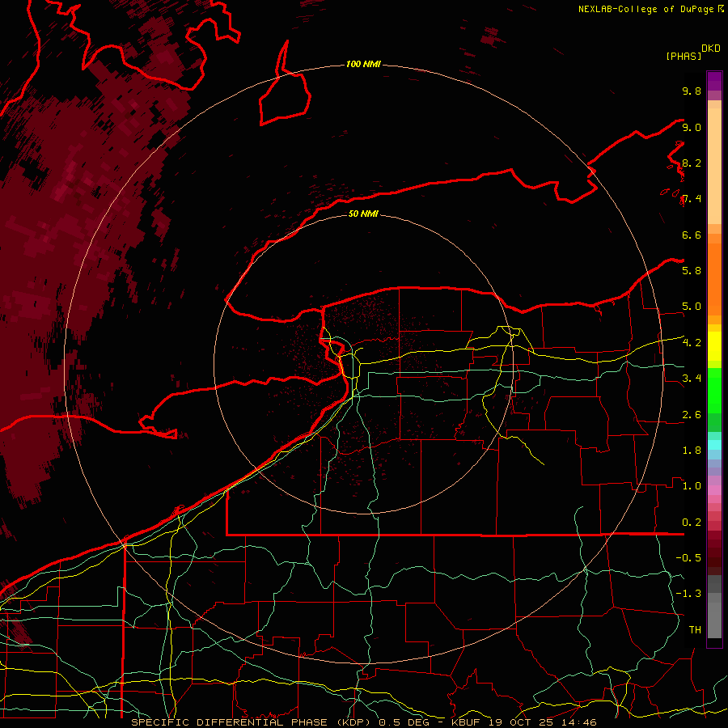
Task: Click the 5.0 scale value
Action: (x=692, y=307)
